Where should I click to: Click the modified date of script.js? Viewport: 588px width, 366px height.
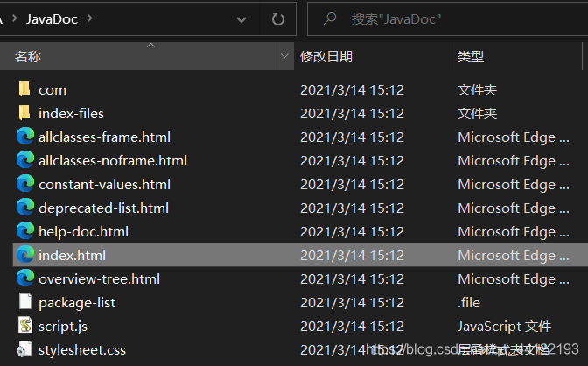[x=352, y=327]
